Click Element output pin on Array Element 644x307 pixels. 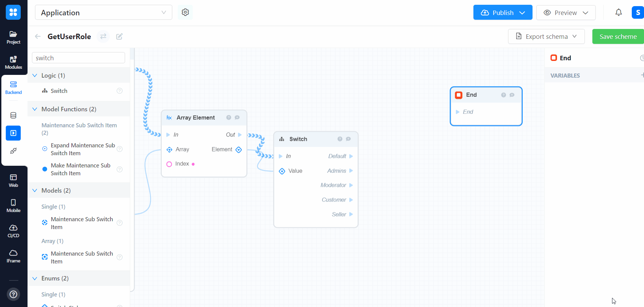[x=239, y=149]
